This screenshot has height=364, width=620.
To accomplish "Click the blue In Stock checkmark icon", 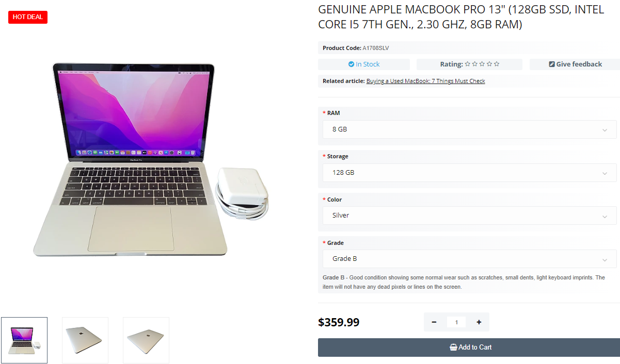I will pos(351,64).
